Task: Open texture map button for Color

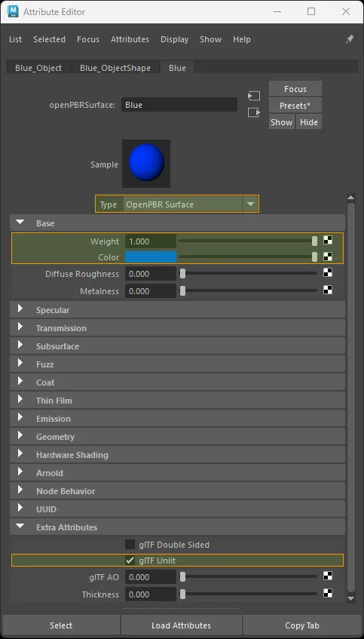Action: 327,257
